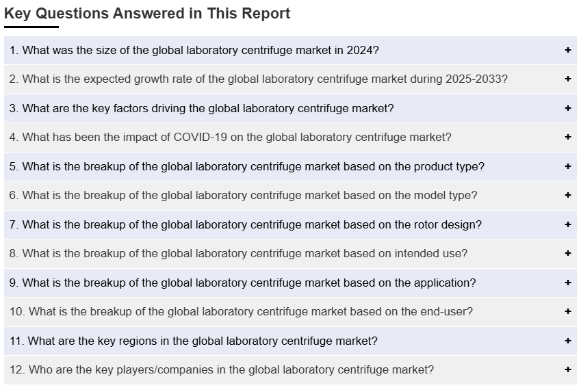Image resolution: width=581 pixels, height=392 pixels.
Task: Click the plus icon for the end-user breakup question
Action: [568, 311]
